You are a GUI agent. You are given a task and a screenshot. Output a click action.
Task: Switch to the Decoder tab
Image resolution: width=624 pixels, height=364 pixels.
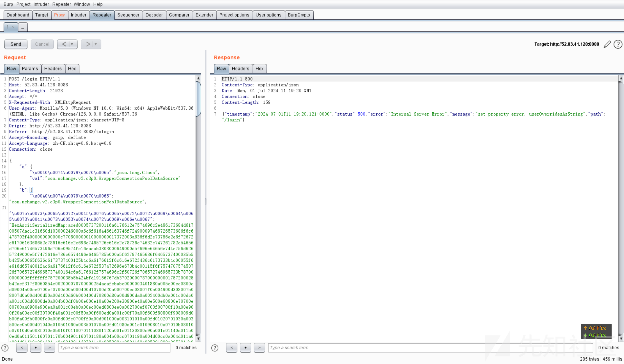[x=154, y=15]
